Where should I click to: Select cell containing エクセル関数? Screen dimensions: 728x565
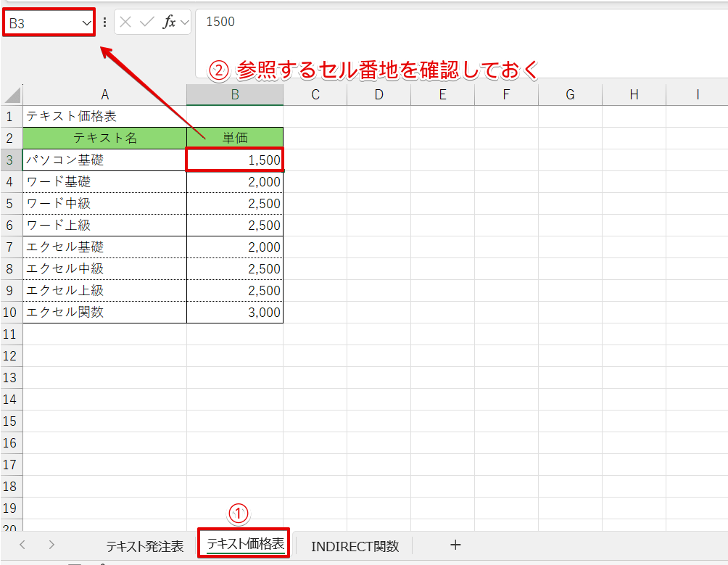pyautogui.click(x=104, y=313)
